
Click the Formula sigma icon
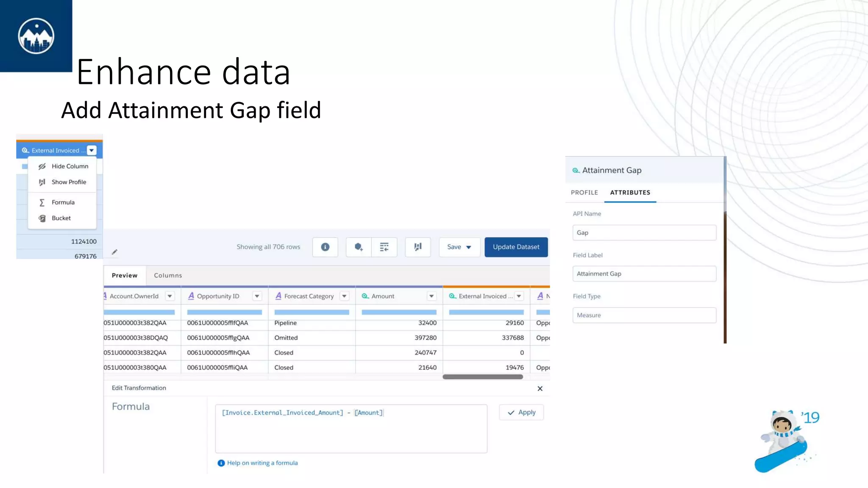tap(42, 202)
